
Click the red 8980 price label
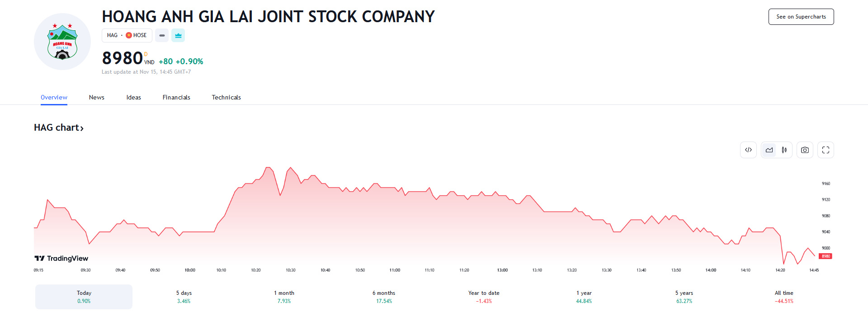pos(826,256)
